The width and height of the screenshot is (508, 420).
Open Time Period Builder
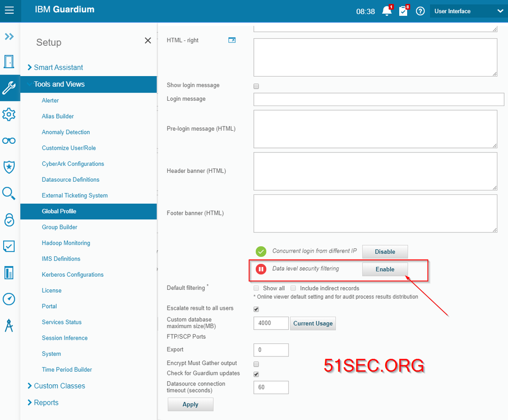(67, 370)
